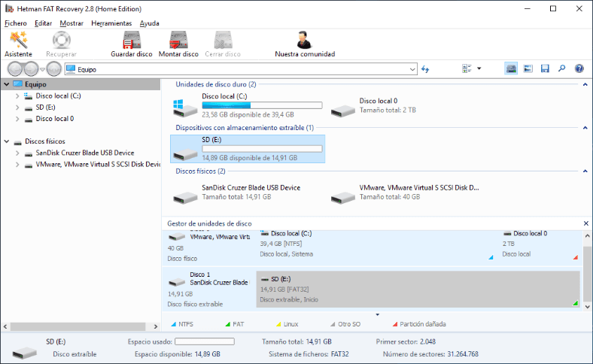The image size is (593, 364).
Task: Select SD (E:) in the left tree
Action: click(45, 108)
